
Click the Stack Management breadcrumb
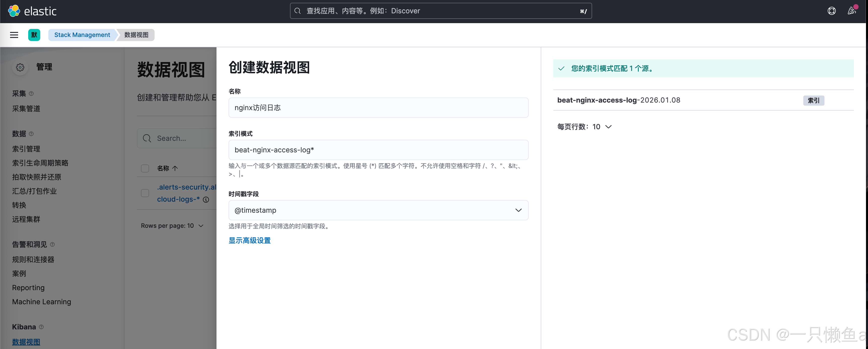[x=82, y=35]
